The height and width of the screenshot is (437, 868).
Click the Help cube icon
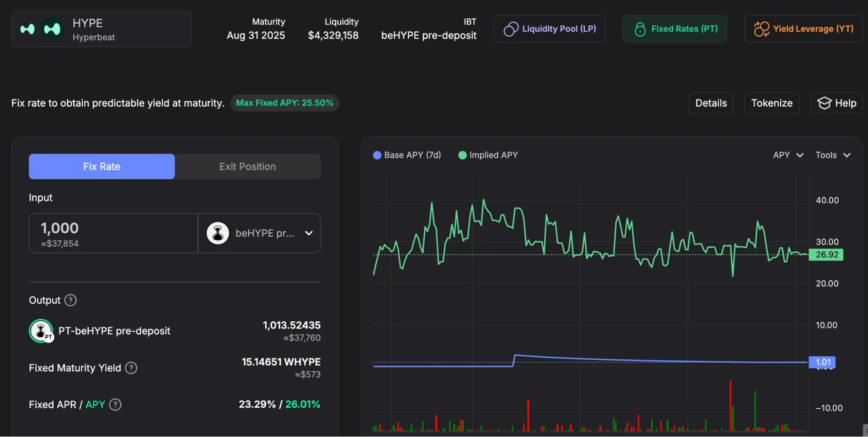point(825,103)
